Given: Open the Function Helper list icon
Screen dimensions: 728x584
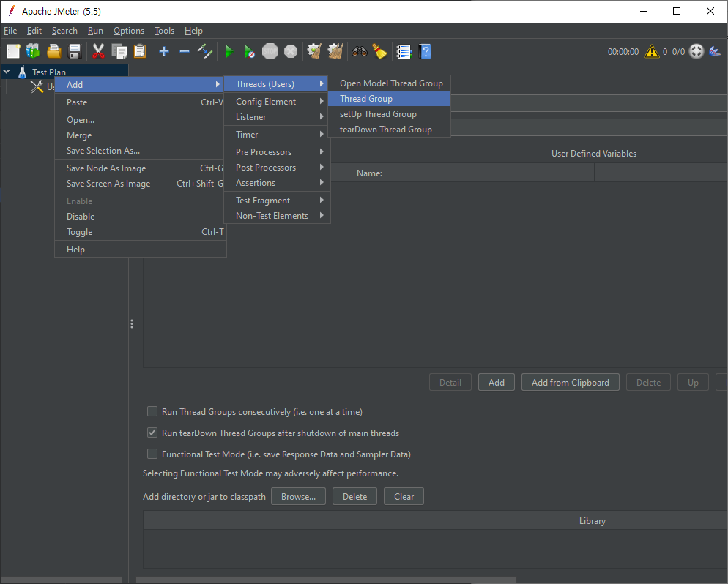Looking at the screenshot, I should 404,51.
